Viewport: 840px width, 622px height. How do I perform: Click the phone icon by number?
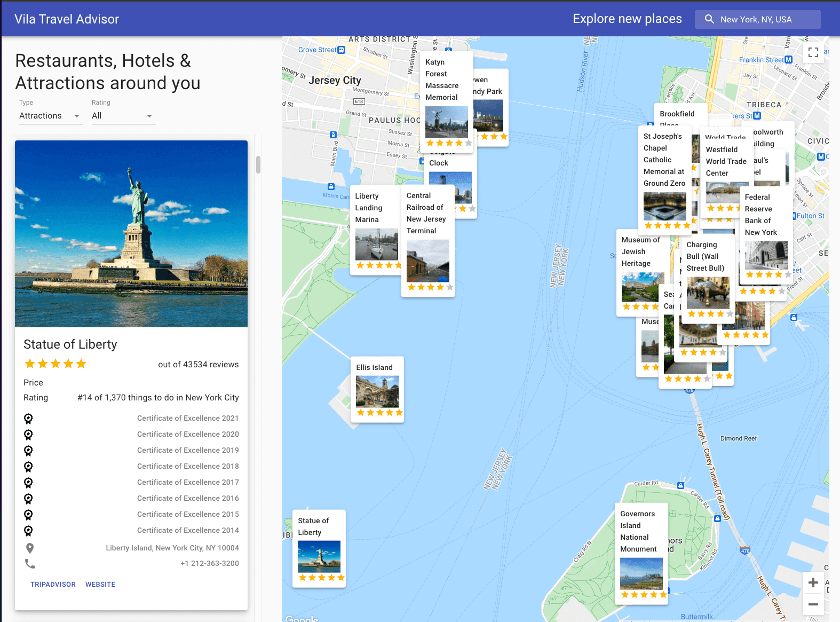pos(30,564)
